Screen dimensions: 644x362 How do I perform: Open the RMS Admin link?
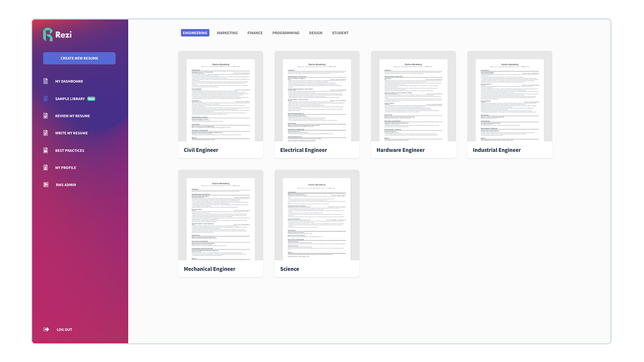click(x=66, y=185)
